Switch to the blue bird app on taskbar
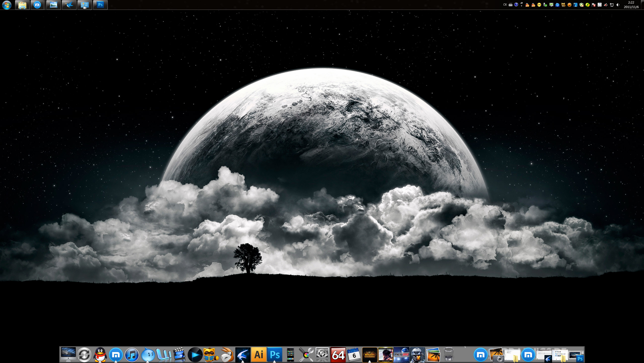The height and width of the screenshot is (363, 644). [69, 5]
